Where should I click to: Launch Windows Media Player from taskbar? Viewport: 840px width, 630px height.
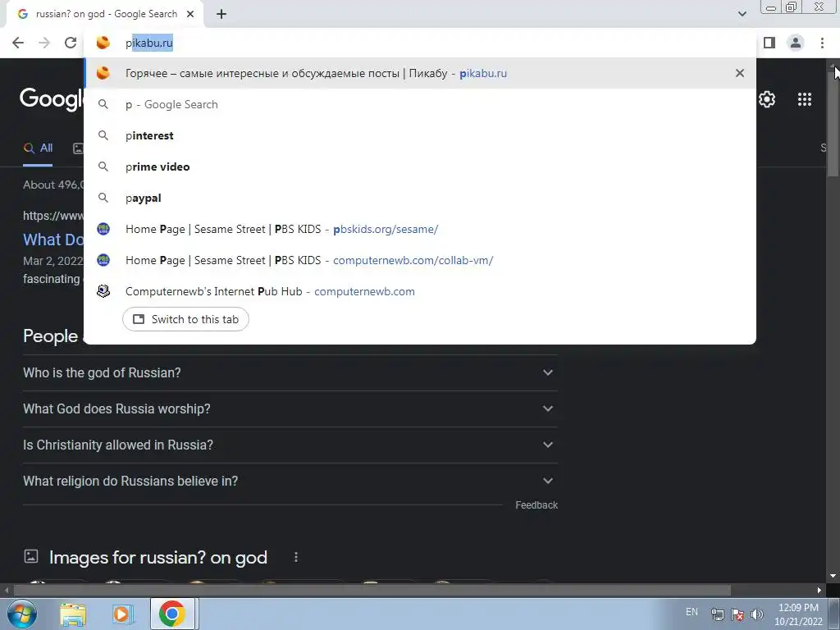[x=121, y=614]
